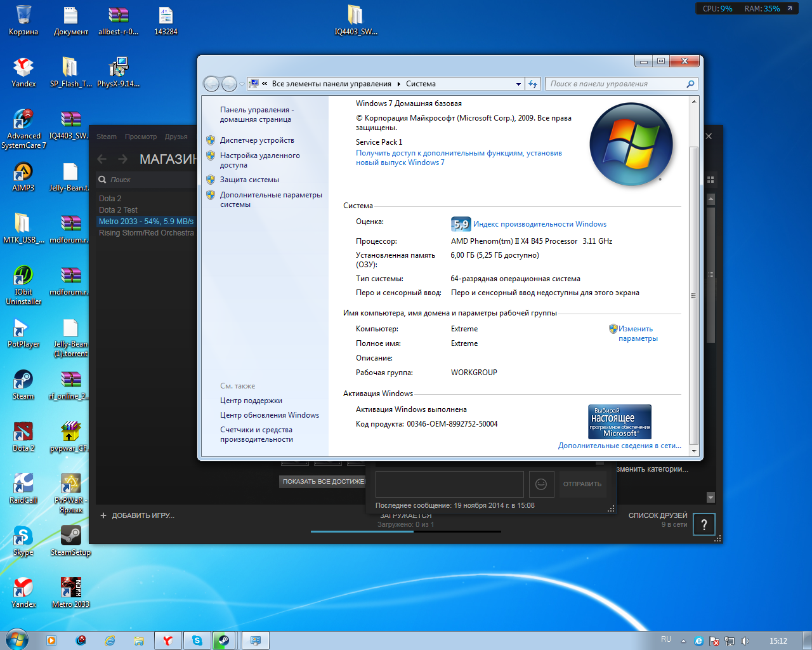Click Индекс производительности Windows link

(x=540, y=224)
